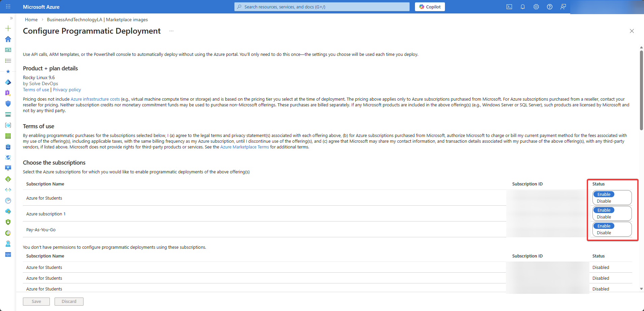
Task: Open the Cost Management dollar ring icon
Action: [8, 233]
